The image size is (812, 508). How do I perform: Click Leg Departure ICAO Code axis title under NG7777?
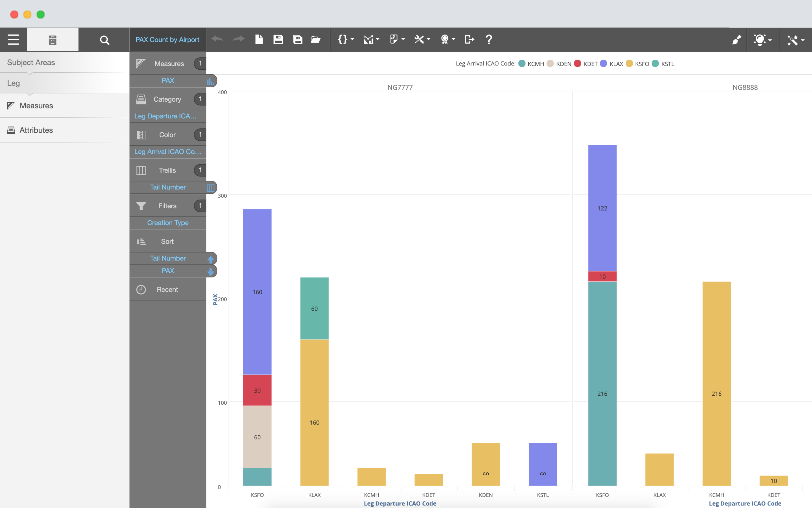(400, 503)
